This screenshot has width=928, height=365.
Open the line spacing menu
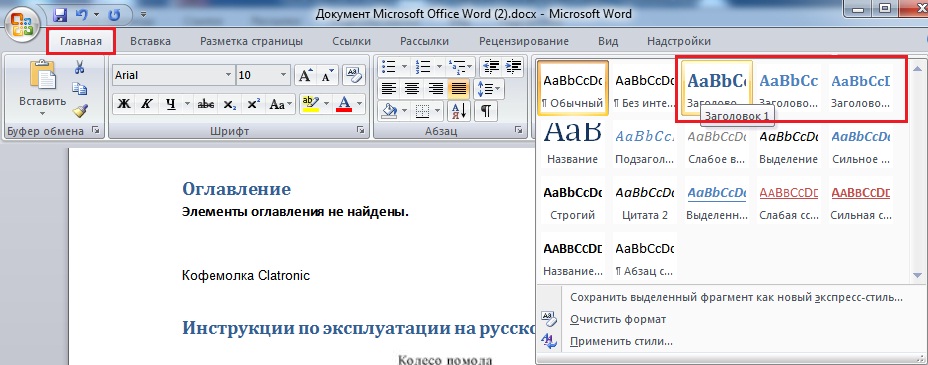[x=489, y=89]
